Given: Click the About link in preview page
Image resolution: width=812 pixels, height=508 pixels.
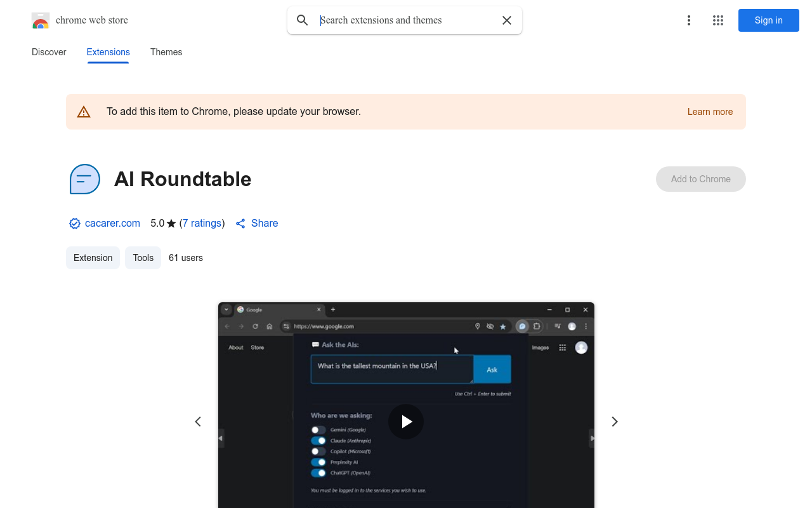Looking at the screenshot, I should tap(236, 347).
